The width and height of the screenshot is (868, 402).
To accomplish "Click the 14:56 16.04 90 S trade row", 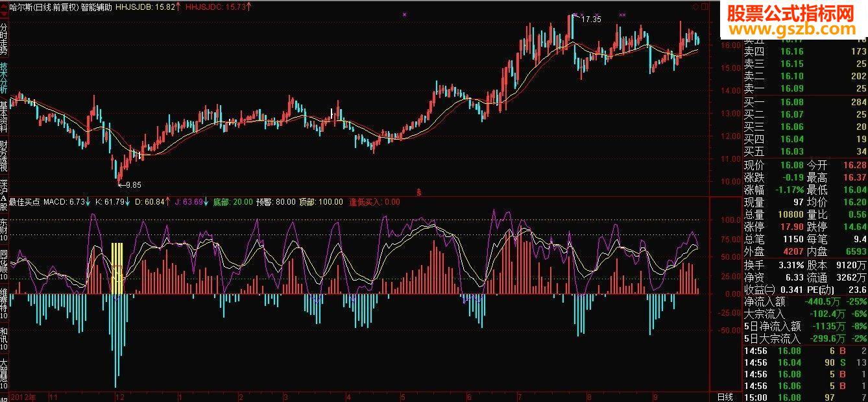I will pos(805,362).
